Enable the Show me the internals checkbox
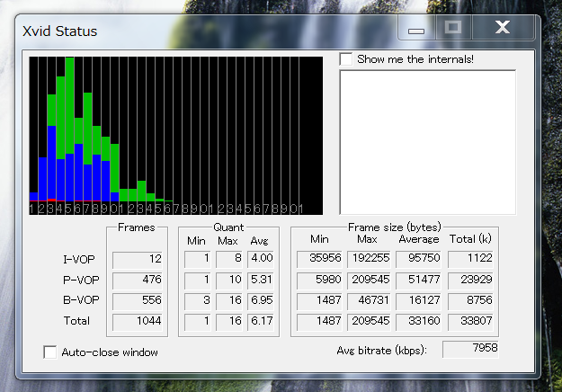The image size is (562, 392). [346, 59]
